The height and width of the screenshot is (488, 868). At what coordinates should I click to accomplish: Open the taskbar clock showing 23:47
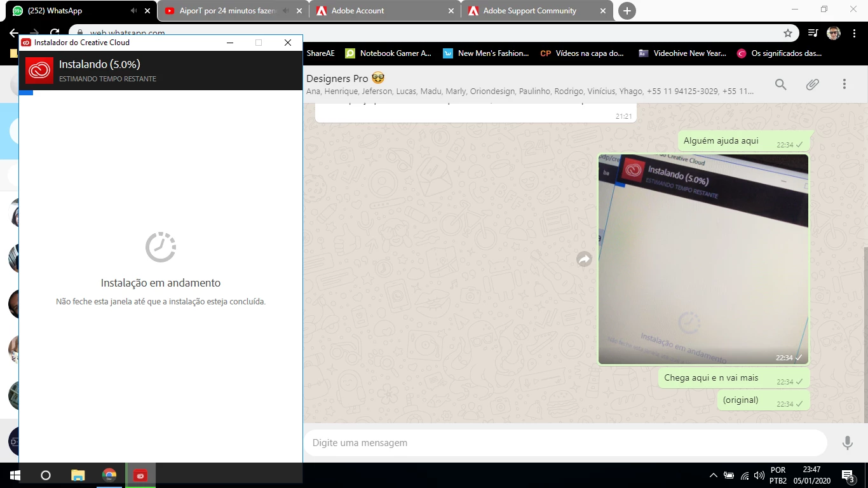811,475
